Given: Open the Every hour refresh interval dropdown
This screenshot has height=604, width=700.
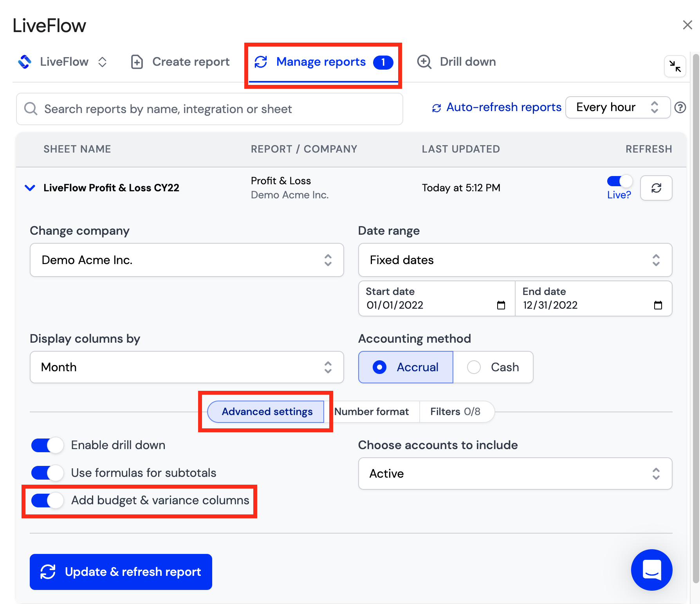Looking at the screenshot, I should tap(618, 107).
